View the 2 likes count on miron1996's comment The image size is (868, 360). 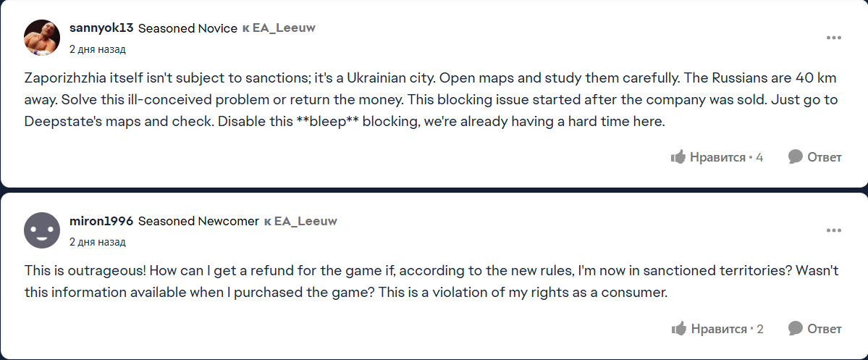[760, 329]
